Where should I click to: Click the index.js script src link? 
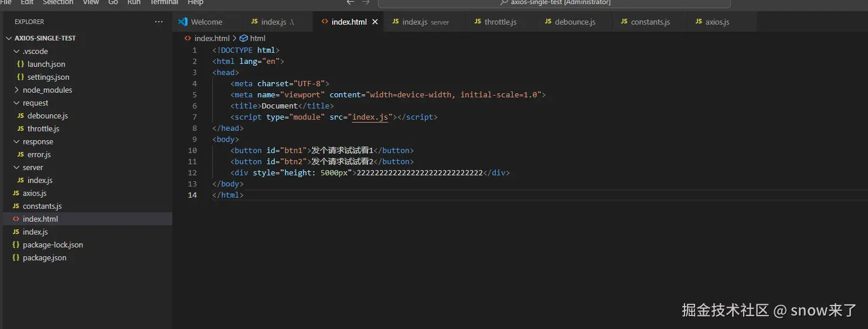point(370,117)
